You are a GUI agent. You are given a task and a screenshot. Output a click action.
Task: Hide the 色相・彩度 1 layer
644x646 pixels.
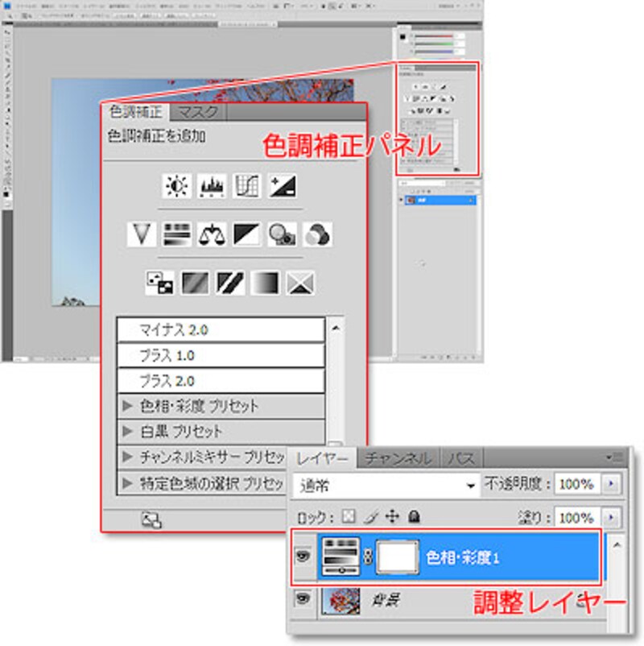pos(303,557)
